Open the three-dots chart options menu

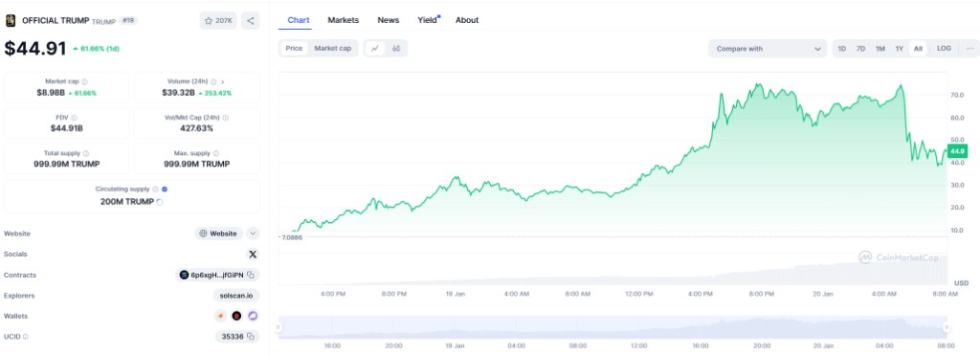(970, 48)
